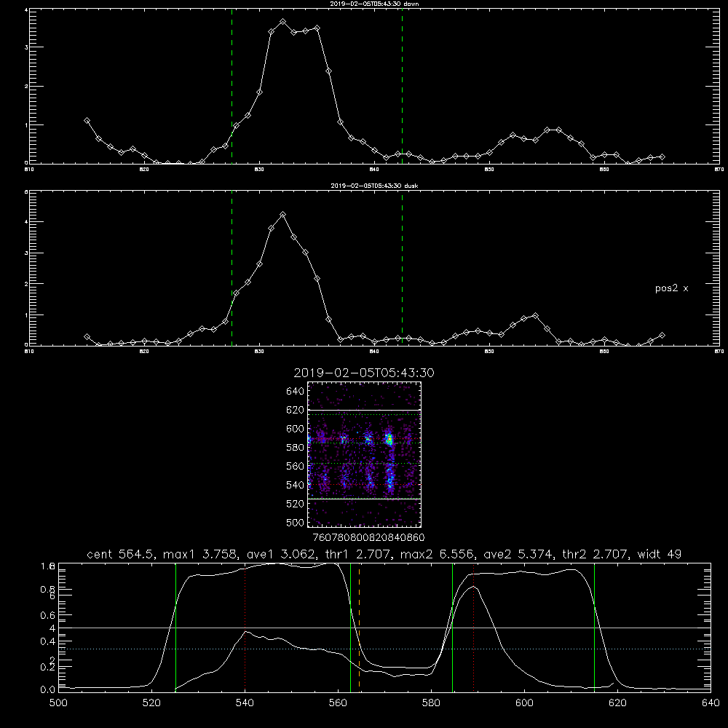Click the '560' x-axis label of bottom plot
The height and width of the screenshot is (728, 728).
click(338, 703)
